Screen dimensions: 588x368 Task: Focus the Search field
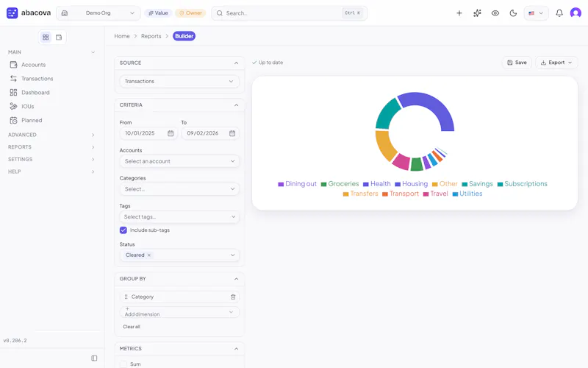tap(290, 13)
